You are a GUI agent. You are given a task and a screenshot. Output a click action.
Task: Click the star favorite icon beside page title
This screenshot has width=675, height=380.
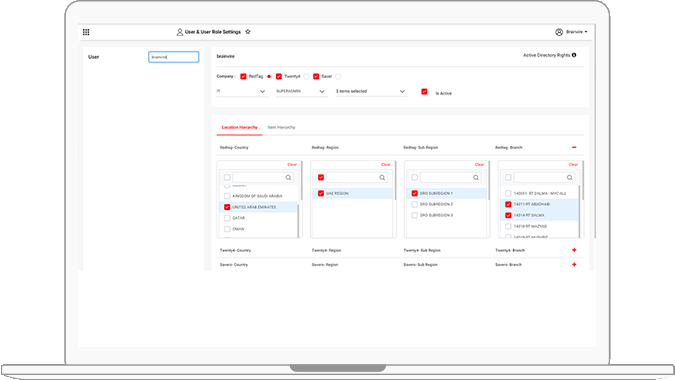[x=248, y=32]
